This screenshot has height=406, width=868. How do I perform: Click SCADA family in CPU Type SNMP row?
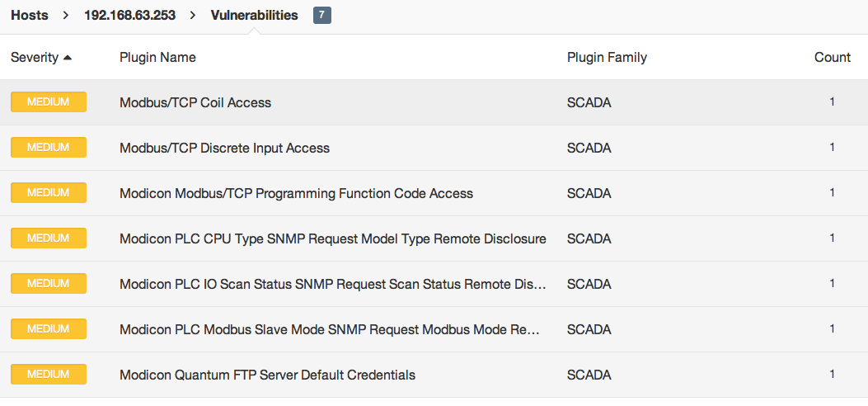[x=589, y=238]
